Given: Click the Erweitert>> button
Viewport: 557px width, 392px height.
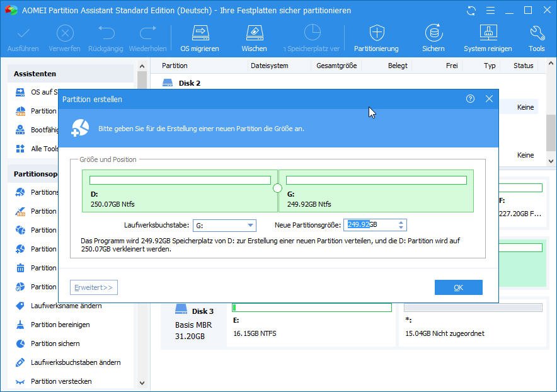Looking at the screenshot, I should [x=94, y=287].
